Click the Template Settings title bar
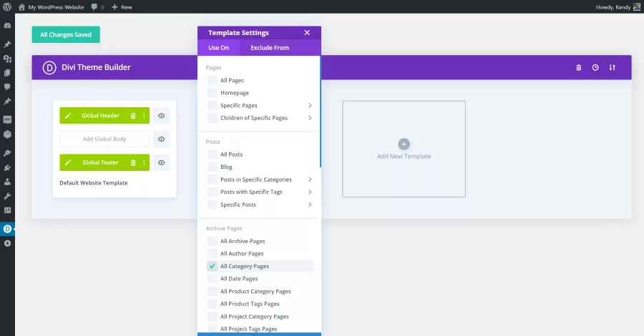 click(x=259, y=33)
